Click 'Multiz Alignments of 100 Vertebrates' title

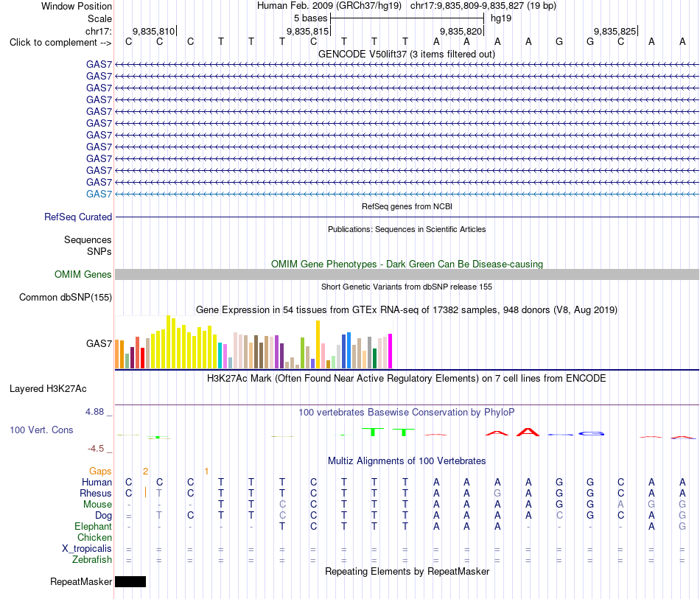tap(407, 461)
